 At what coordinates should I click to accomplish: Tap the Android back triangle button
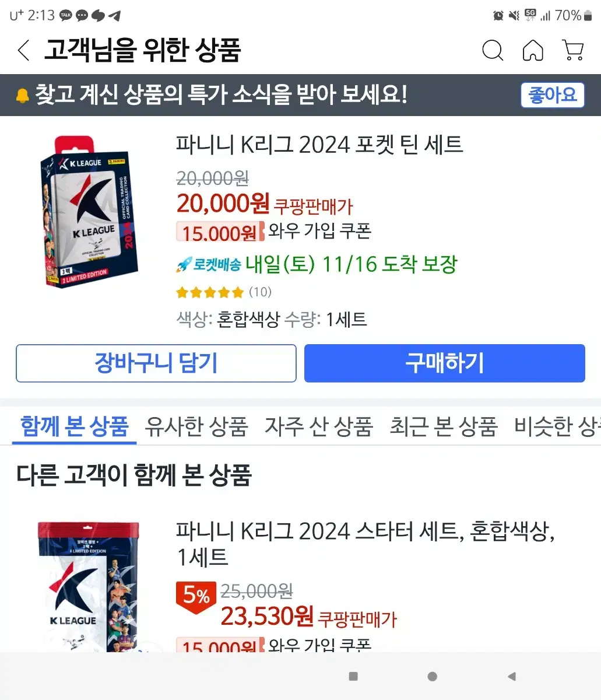coord(511,676)
